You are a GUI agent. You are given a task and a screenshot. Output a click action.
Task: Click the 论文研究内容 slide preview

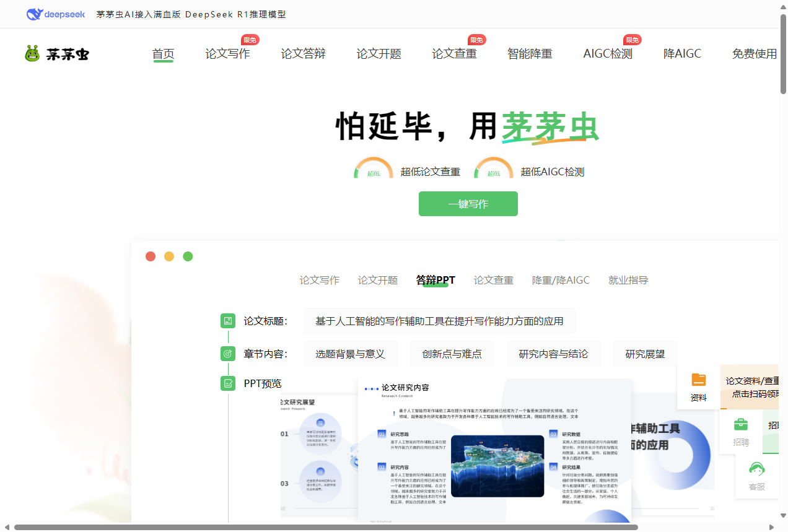tap(494, 449)
